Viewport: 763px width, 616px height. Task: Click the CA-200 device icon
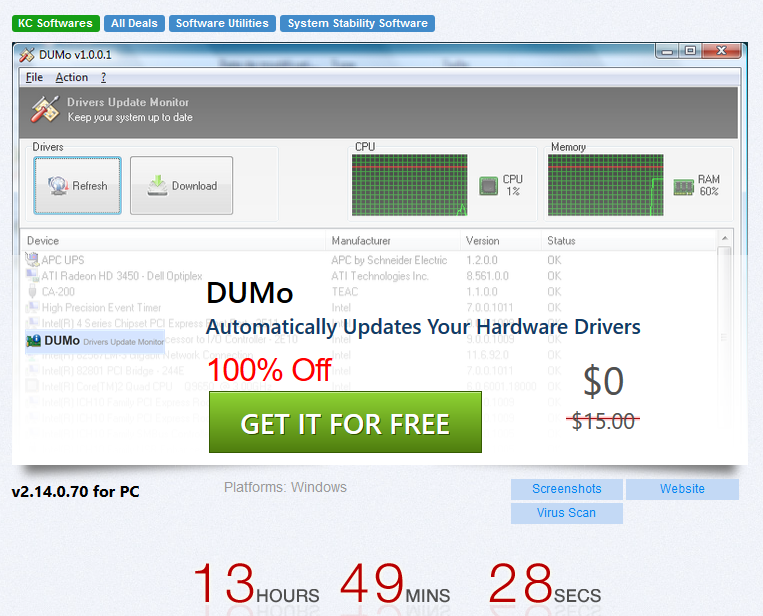click(32, 291)
